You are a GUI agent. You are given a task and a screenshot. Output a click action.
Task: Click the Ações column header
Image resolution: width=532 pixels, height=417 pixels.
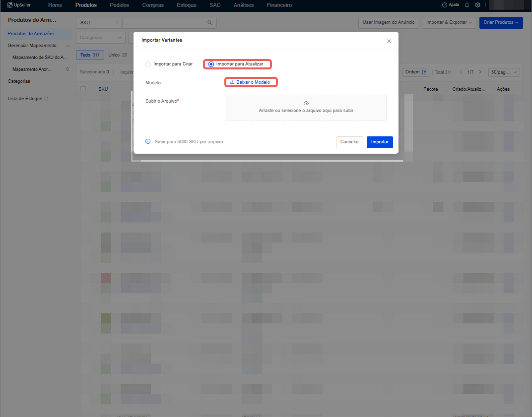[503, 89]
